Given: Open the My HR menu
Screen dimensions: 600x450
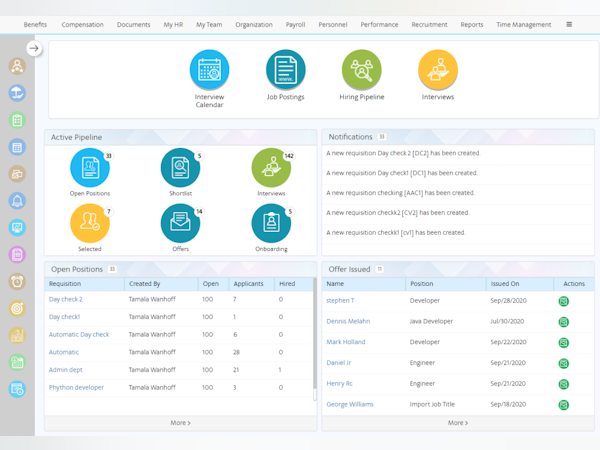Looking at the screenshot, I should point(173,24).
